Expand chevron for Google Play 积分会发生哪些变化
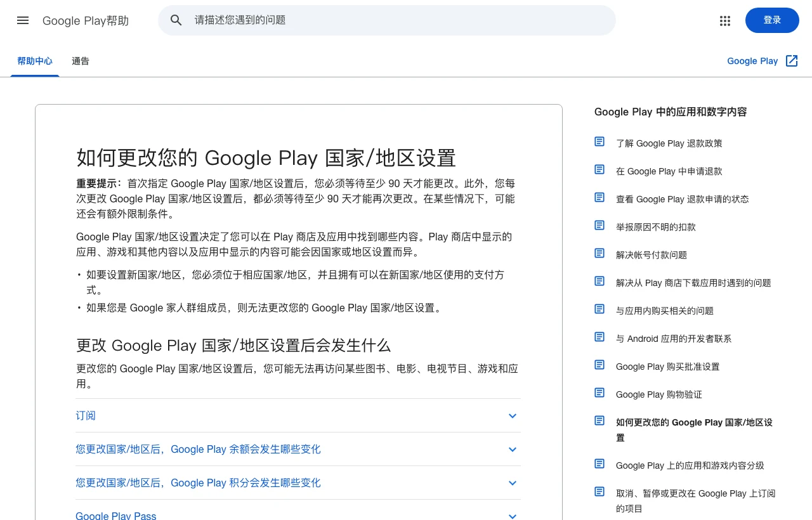This screenshot has width=812, height=520. 513,483
